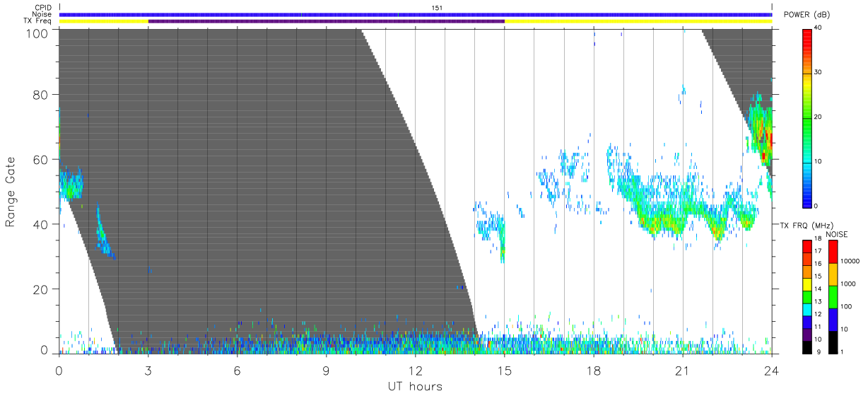This screenshot has height=401, width=868.
Task: Click x-axis tick label 3
Action: tap(148, 370)
